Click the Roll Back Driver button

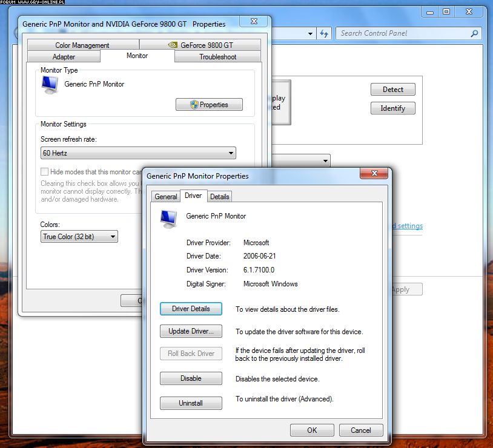pos(191,354)
